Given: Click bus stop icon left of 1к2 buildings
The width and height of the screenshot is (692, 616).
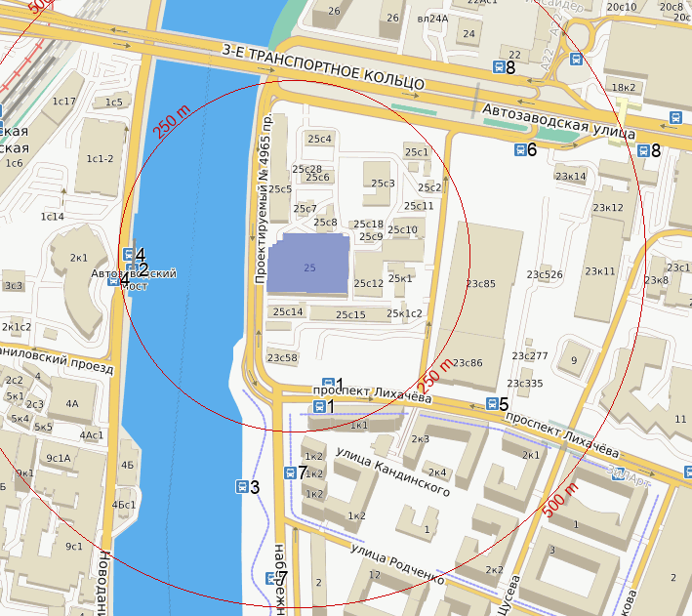Looking at the screenshot, I should point(290,472).
